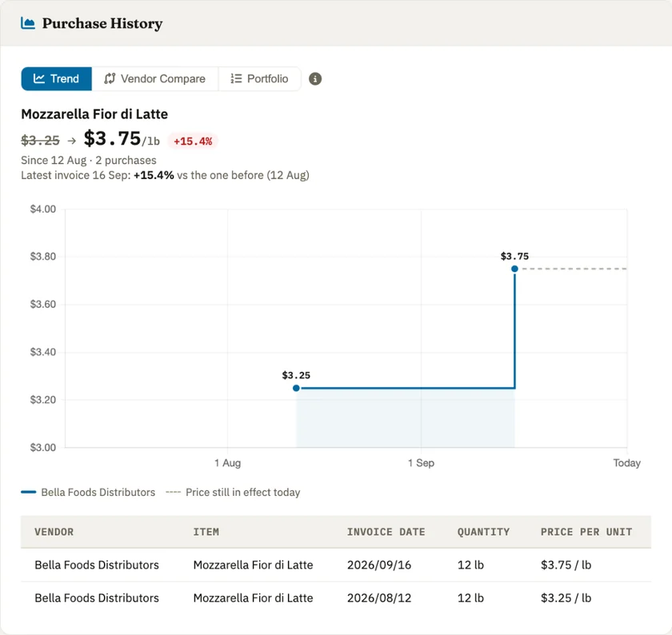Screen dimensions: 672x635
Task: Click the large $3.75/lb current price
Action: (122, 139)
